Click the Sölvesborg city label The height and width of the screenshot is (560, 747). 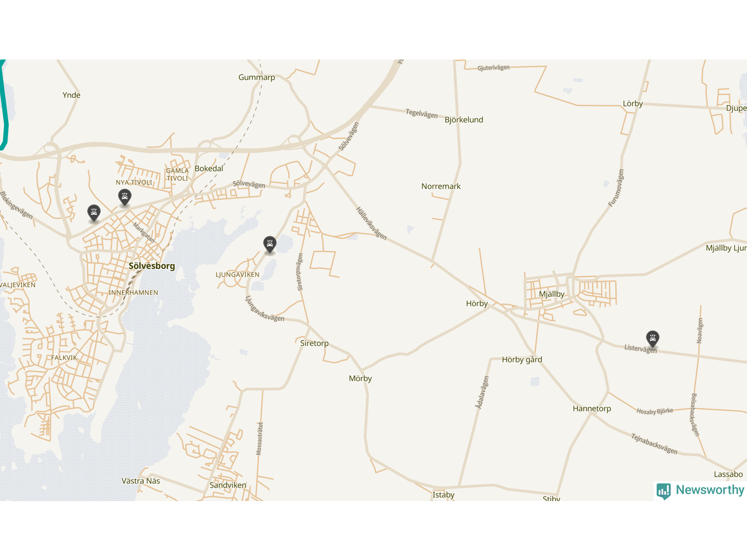[x=152, y=266]
